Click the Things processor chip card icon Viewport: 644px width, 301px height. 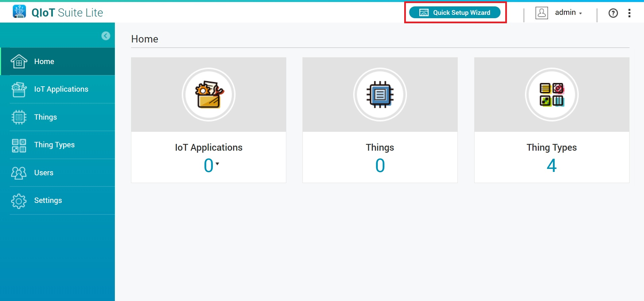coord(380,95)
